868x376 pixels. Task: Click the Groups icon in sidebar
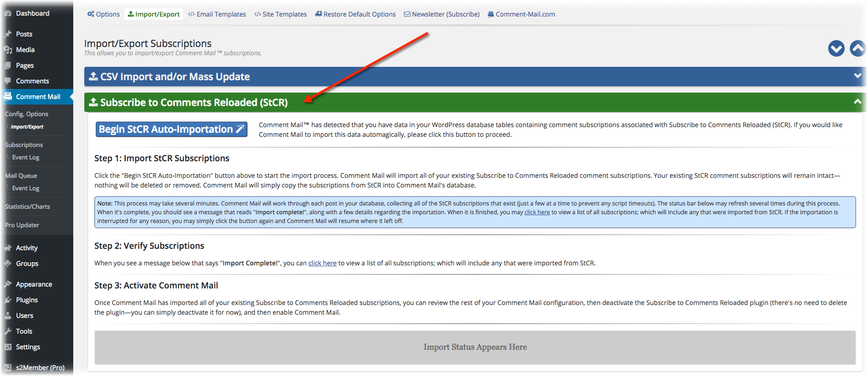click(8, 264)
